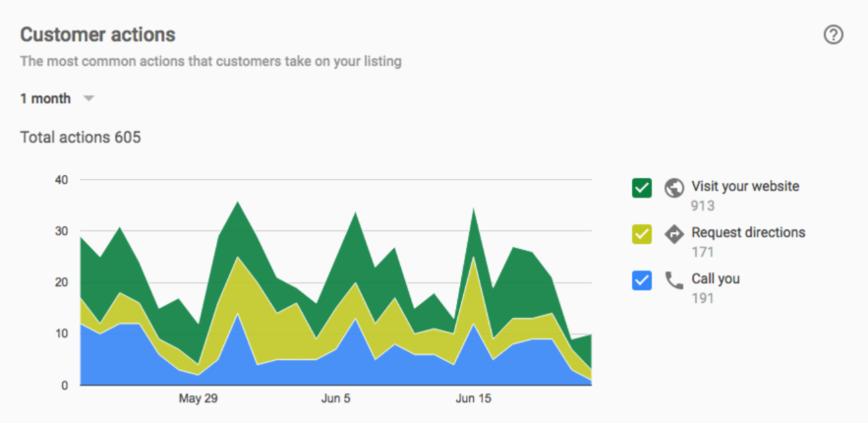Open the 1 month period selector
This screenshot has height=423, width=868.
45,98
